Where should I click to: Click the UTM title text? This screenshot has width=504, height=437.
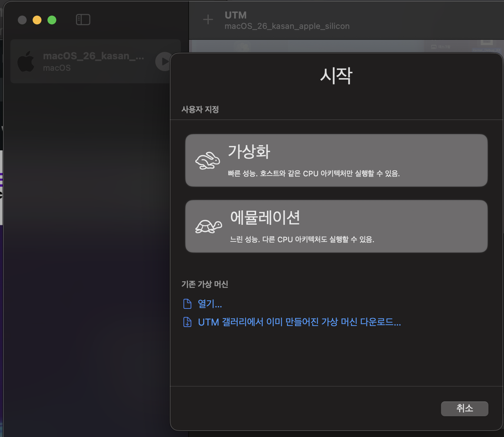[x=236, y=15]
